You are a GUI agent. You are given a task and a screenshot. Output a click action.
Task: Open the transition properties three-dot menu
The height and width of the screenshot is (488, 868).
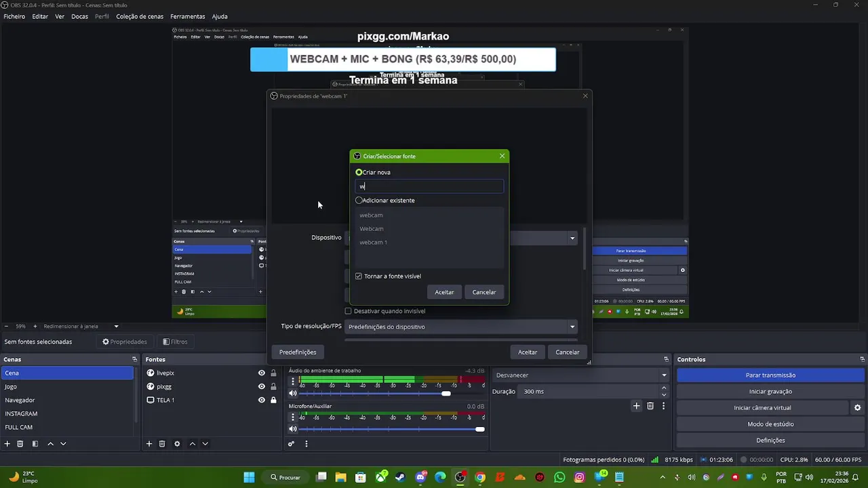point(663,406)
